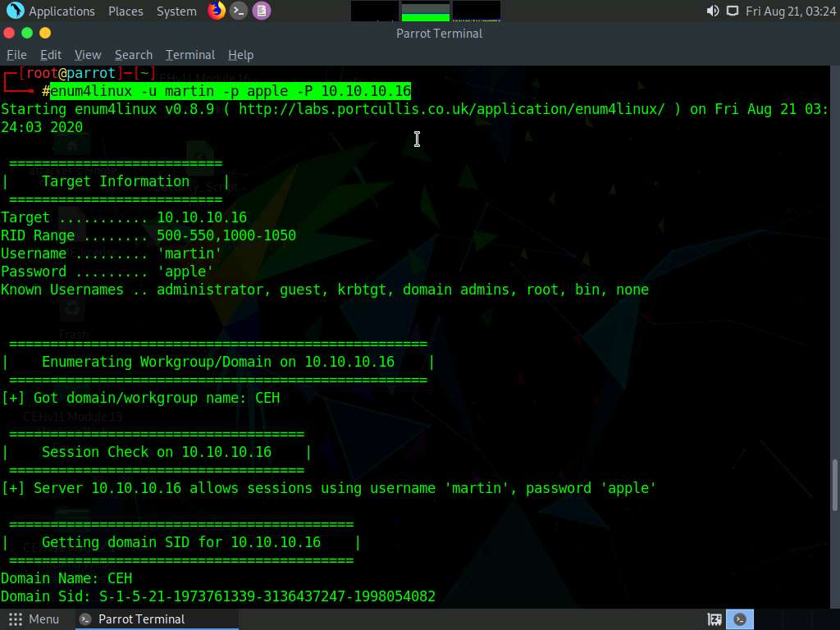
Task: Click the labs.portcullis.co.uk URL in output
Action: [452, 109]
